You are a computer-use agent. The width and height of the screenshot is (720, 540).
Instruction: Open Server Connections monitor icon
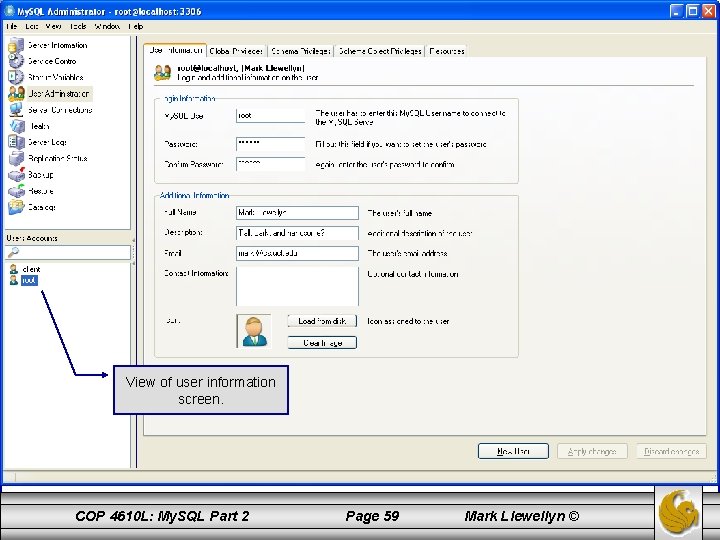[16, 110]
